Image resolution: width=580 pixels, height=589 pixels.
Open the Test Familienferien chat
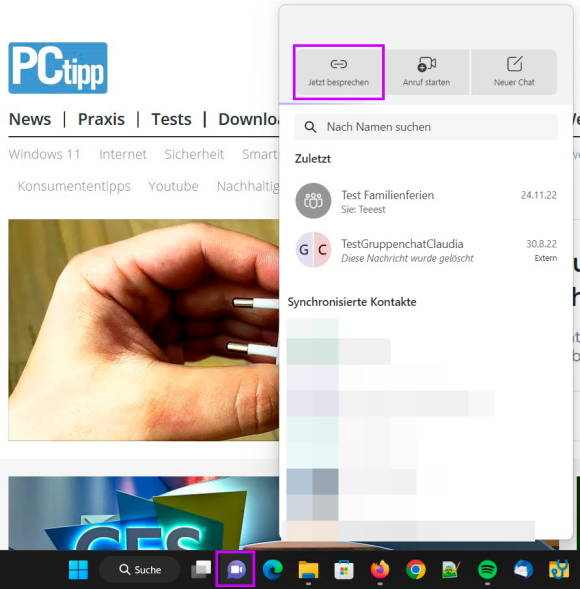(426, 201)
